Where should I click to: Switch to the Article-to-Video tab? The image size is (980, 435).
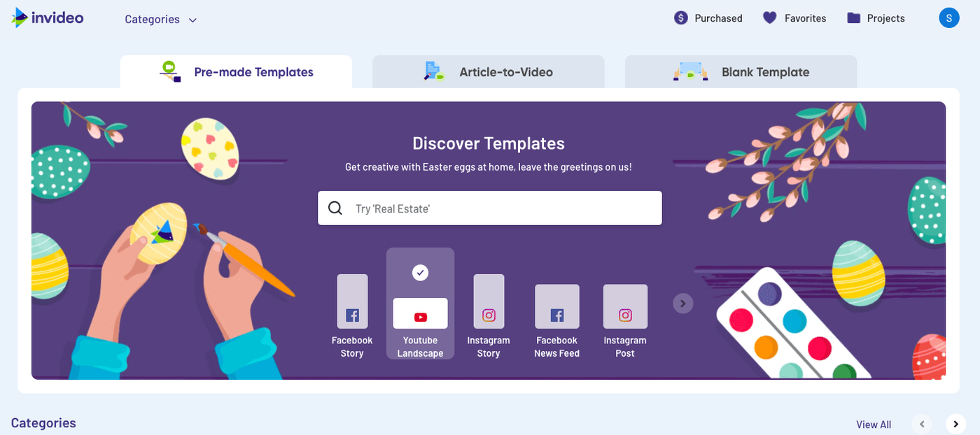(488, 72)
